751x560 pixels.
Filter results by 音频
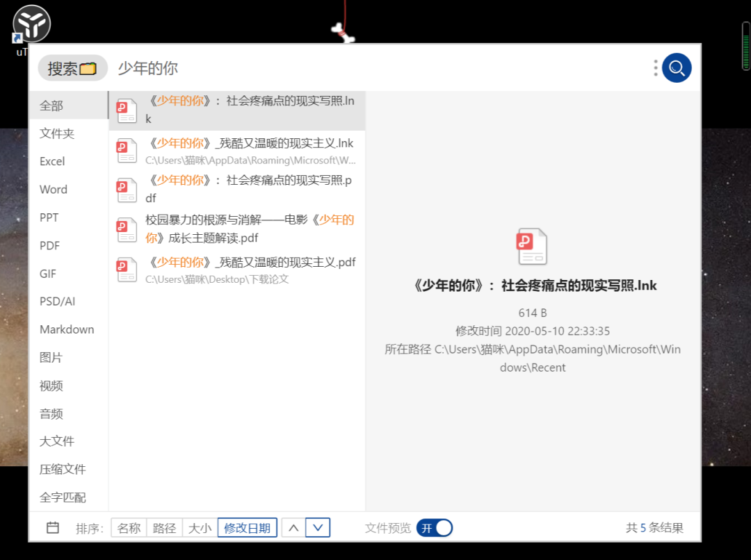[68, 413]
